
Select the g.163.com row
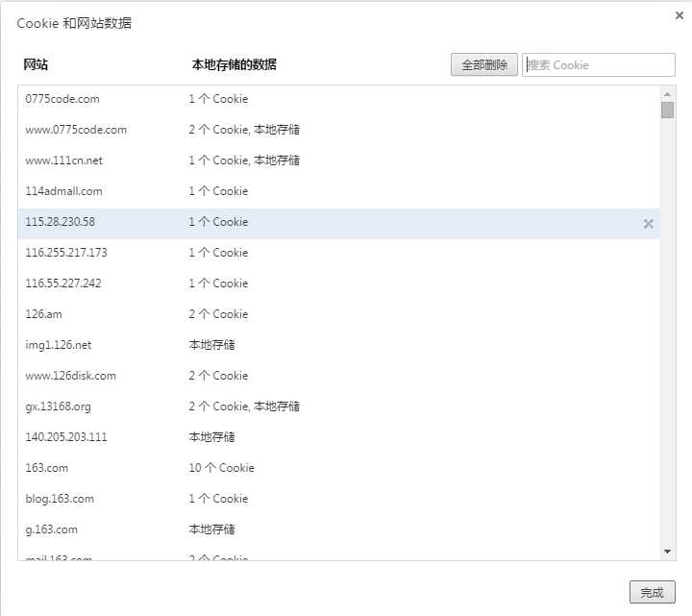click(x=339, y=530)
